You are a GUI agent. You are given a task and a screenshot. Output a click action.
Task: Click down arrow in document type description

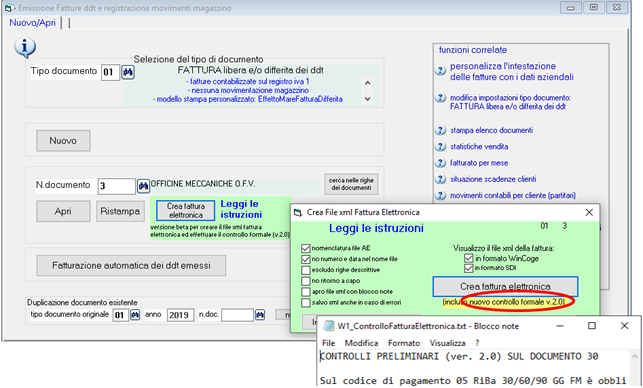point(367,99)
